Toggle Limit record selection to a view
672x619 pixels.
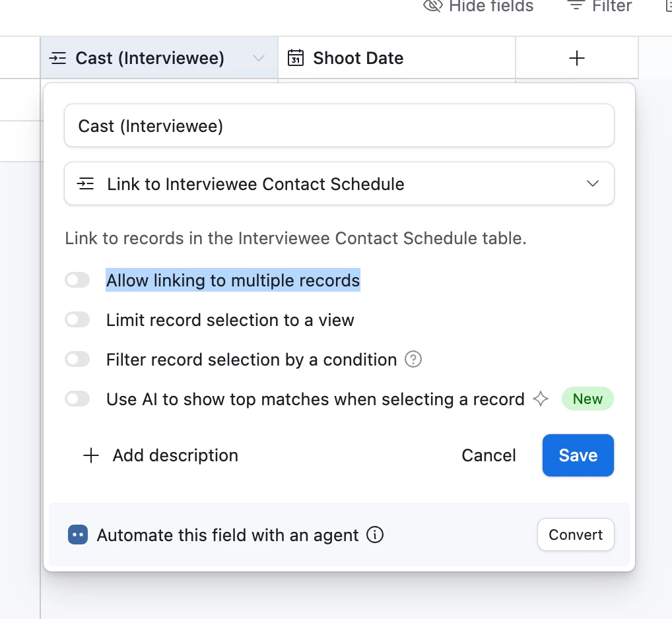(77, 320)
